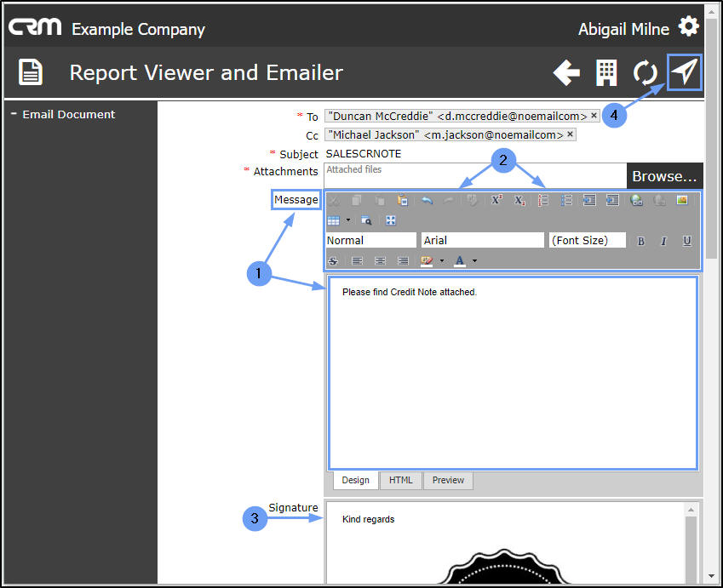Insert a numbered list

tap(543, 201)
